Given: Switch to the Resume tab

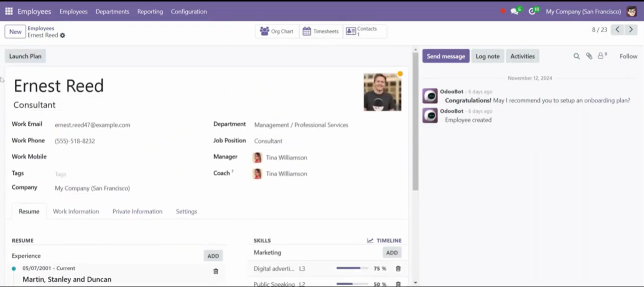Looking at the screenshot, I should click(x=29, y=211).
